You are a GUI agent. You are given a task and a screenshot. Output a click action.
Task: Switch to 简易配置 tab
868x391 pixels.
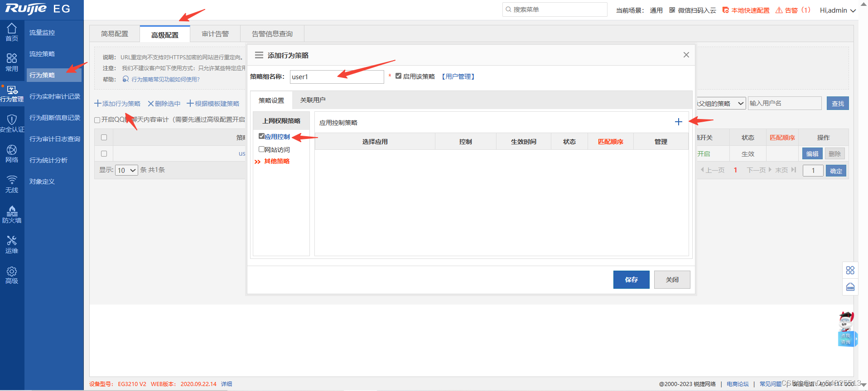(115, 34)
